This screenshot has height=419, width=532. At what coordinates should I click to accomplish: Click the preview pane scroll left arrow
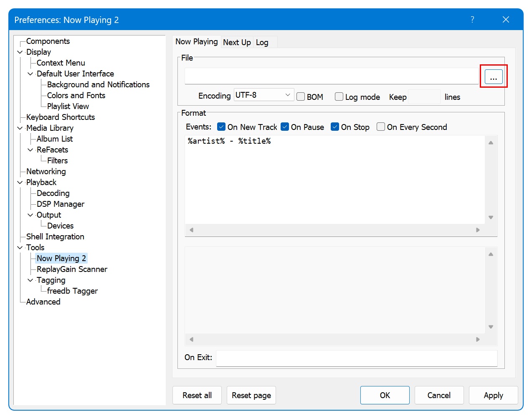191,339
